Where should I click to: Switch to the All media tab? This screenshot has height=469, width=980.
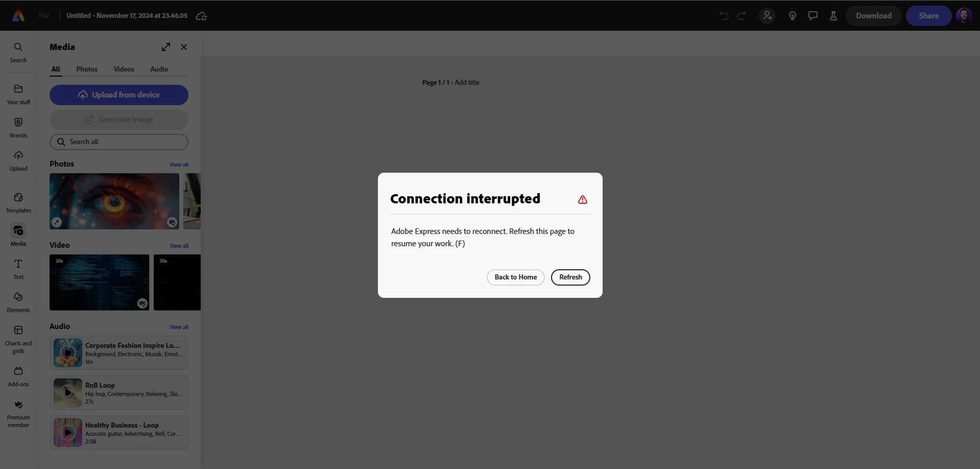(56, 69)
